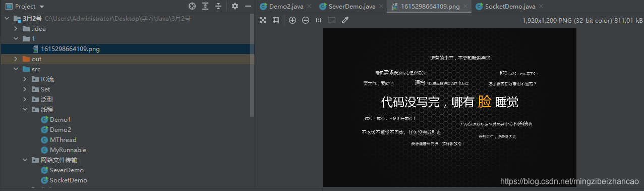Click the Fit Zoom to Window icon
The height and width of the screenshot is (191, 644).
click(331, 20)
